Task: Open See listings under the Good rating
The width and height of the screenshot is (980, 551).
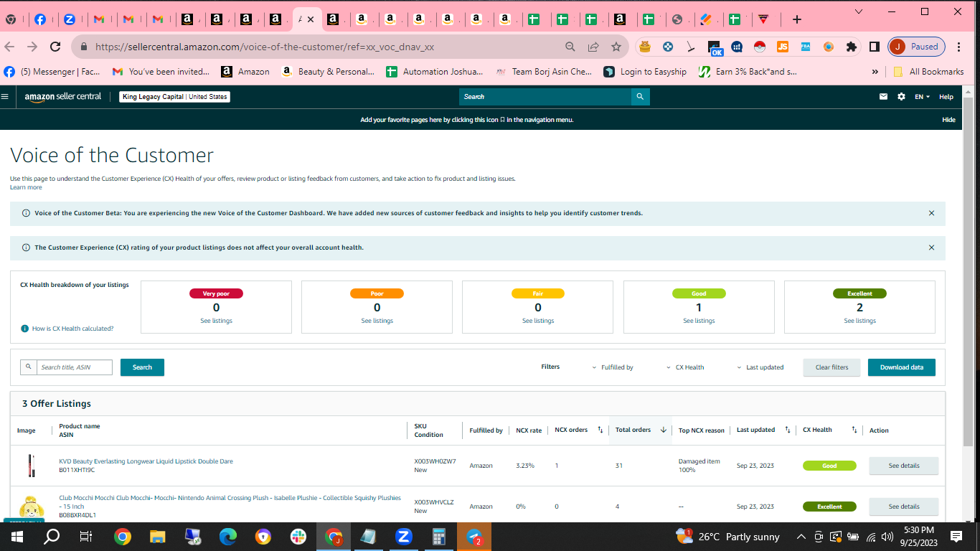Action: [x=699, y=321]
